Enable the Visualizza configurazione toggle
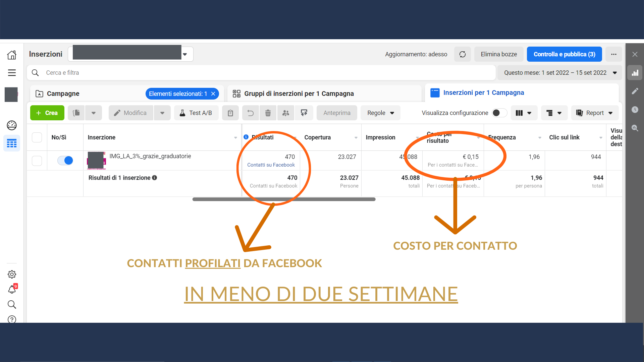 click(x=499, y=113)
